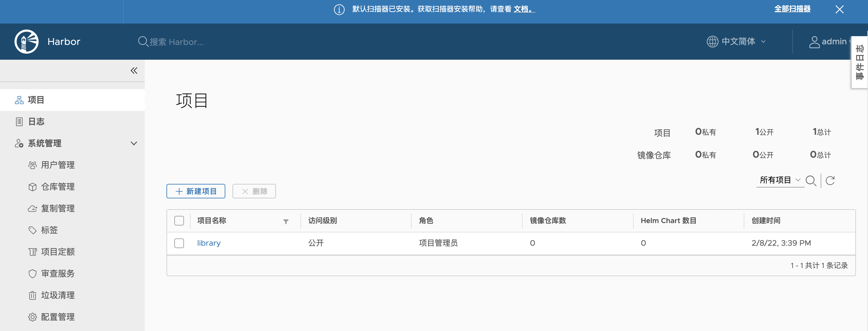This screenshot has height=331, width=868.
Task: Click the Harbor lighthouse logo
Action: point(26,41)
